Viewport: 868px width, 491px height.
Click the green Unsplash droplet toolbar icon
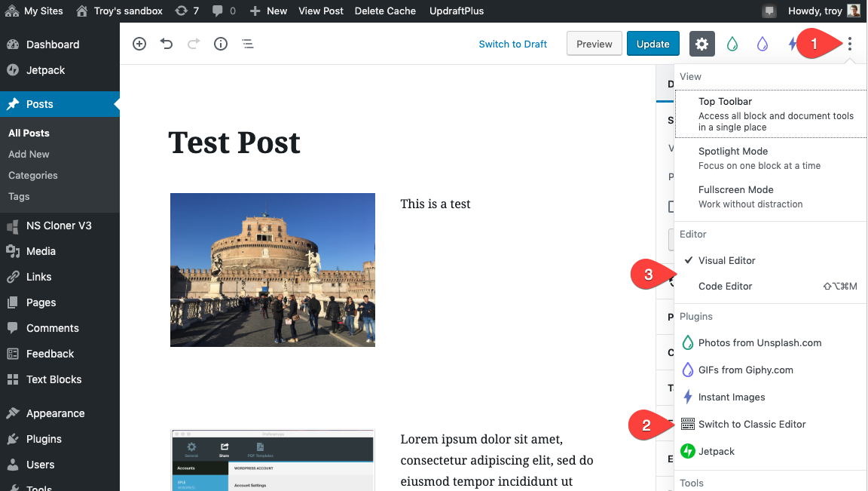click(x=732, y=44)
